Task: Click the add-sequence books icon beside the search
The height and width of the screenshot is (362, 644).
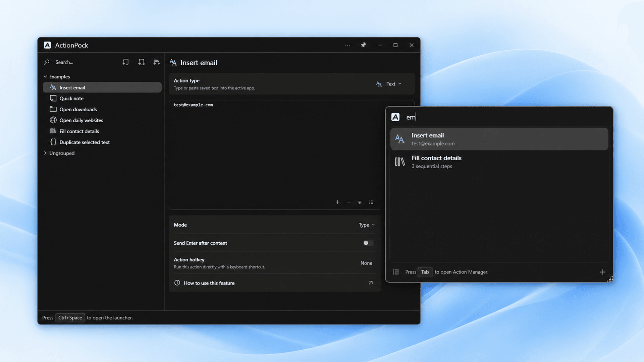Action: point(156,62)
